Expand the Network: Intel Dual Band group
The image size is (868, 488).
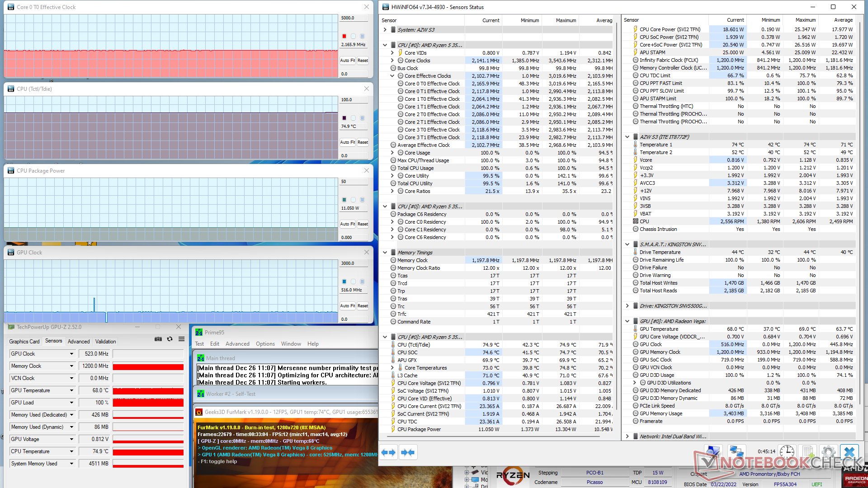pyautogui.click(x=627, y=436)
